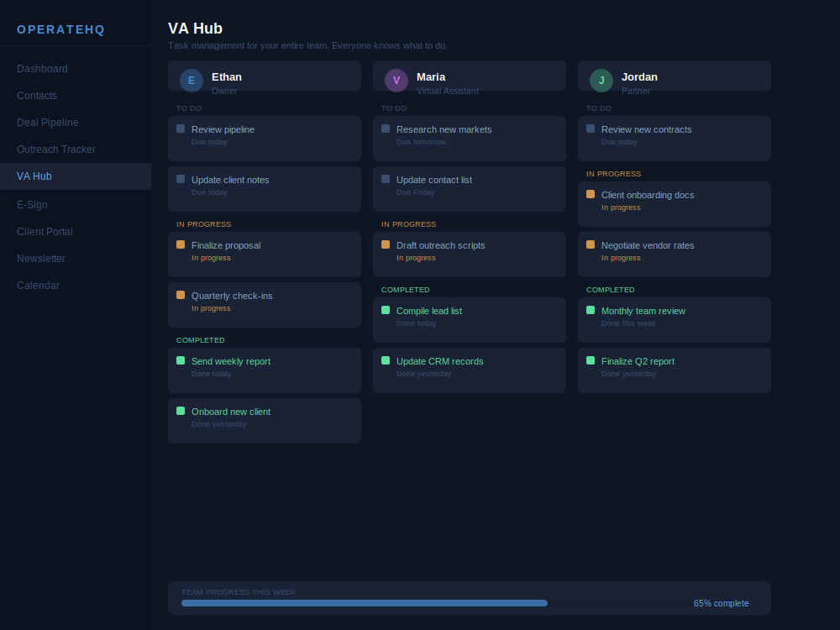Toggle Negotiate vendor rates status box

(591, 244)
